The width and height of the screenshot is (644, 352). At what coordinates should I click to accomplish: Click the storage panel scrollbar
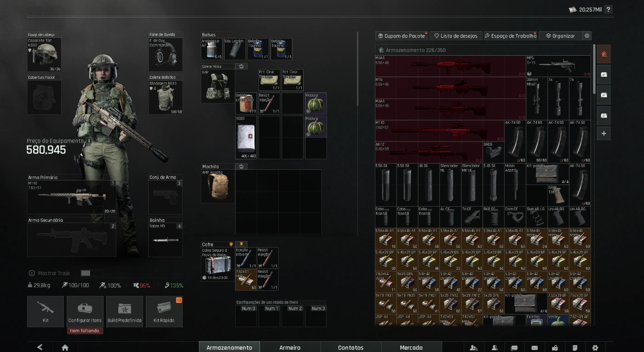[x=594, y=69]
